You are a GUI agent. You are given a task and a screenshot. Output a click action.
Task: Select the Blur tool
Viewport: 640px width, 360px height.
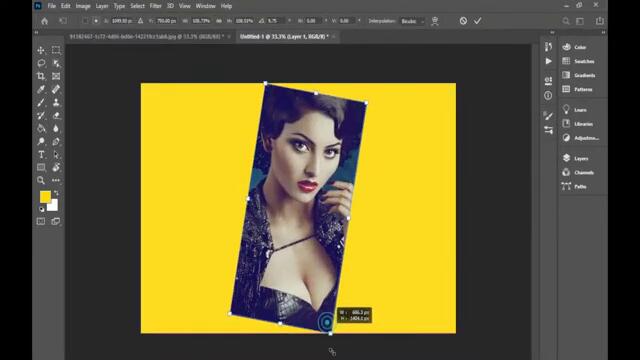tap(56, 129)
